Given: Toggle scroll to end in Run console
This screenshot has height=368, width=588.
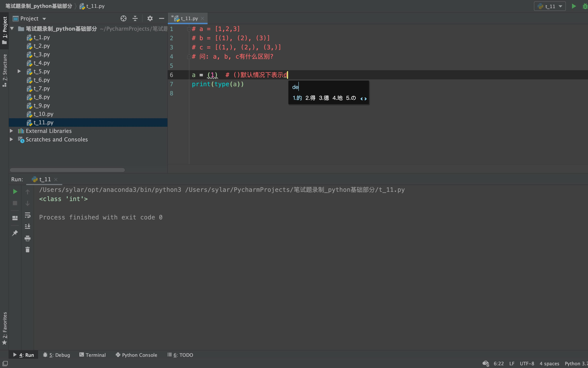Looking at the screenshot, I should coord(28,227).
